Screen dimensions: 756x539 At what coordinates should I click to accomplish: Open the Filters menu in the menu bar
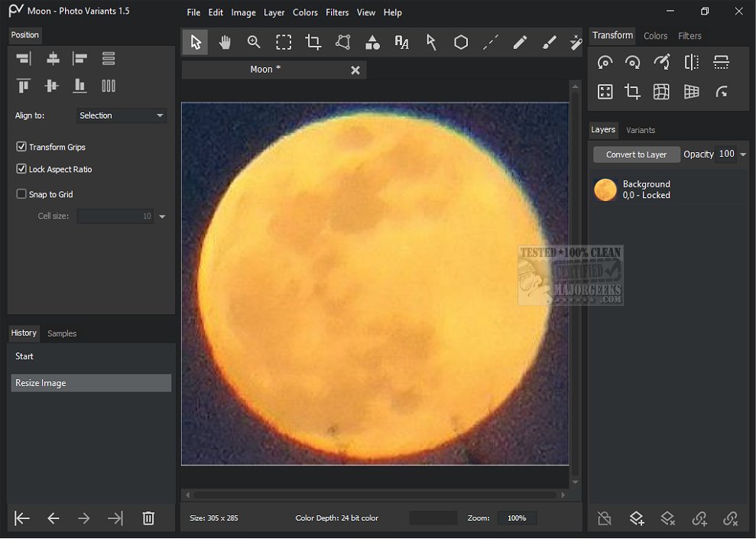coord(337,12)
